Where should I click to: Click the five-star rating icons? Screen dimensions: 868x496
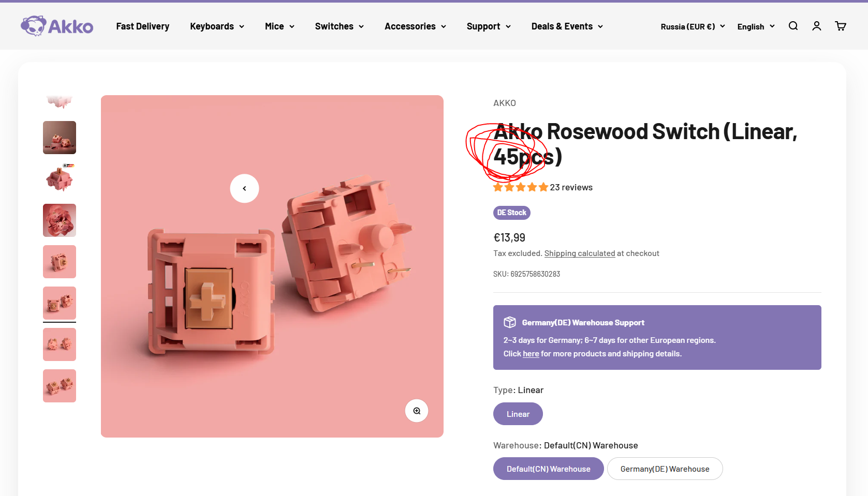(520, 187)
